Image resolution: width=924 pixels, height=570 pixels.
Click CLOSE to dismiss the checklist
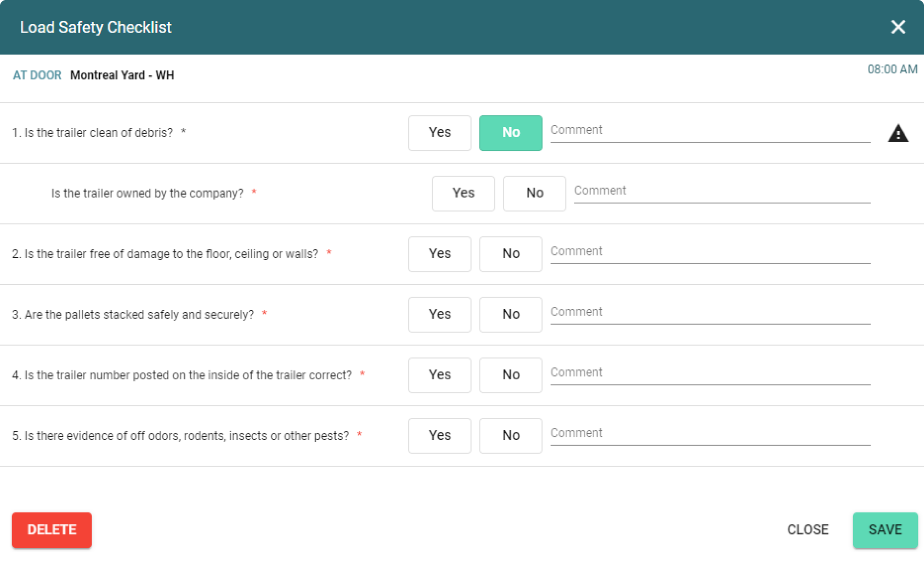click(808, 530)
